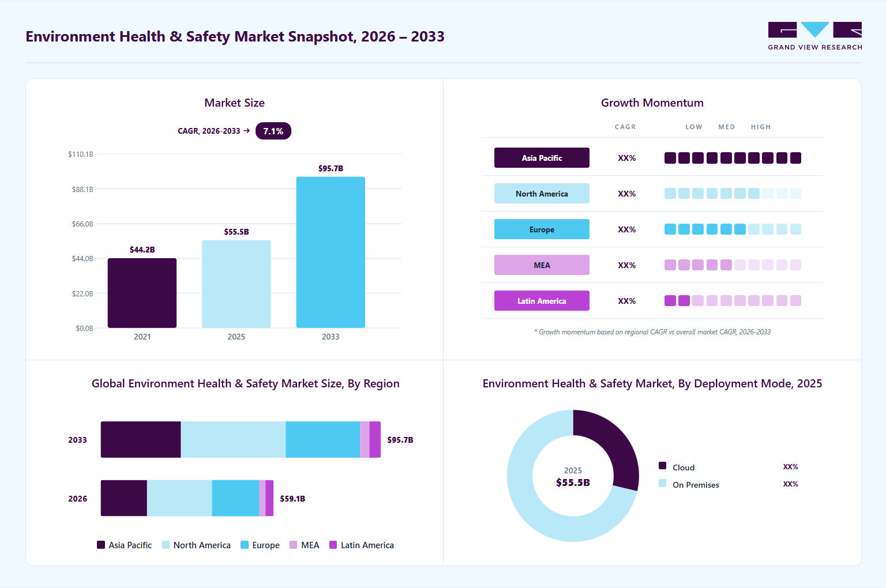Image resolution: width=886 pixels, height=588 pixels.
Task: Click the Europe segment in 2033 bar
Action: pyautogui.click(x=322, y=439)
